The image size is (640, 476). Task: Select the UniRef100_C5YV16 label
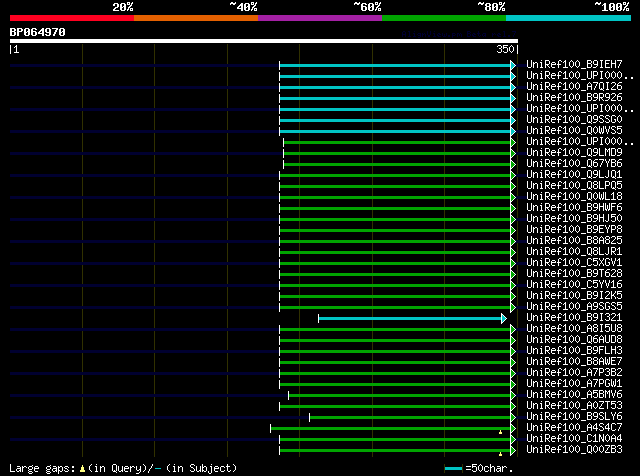(x=574, y=285)
